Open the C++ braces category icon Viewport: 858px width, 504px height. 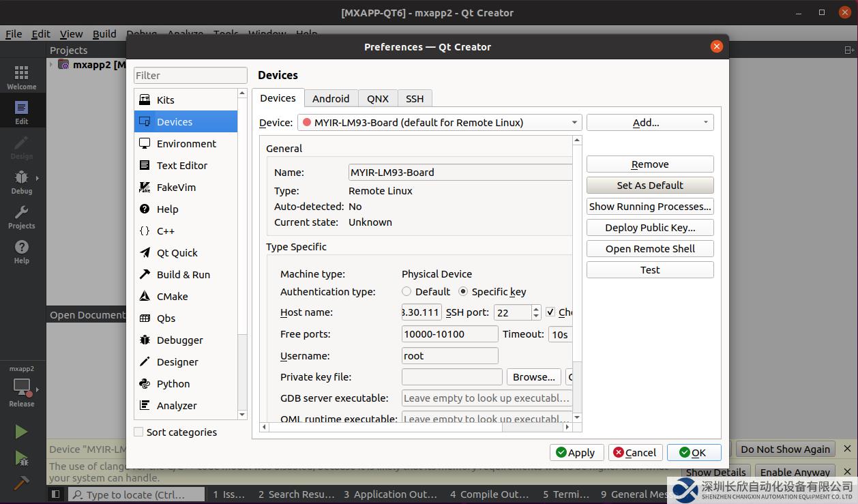[145, 231]
